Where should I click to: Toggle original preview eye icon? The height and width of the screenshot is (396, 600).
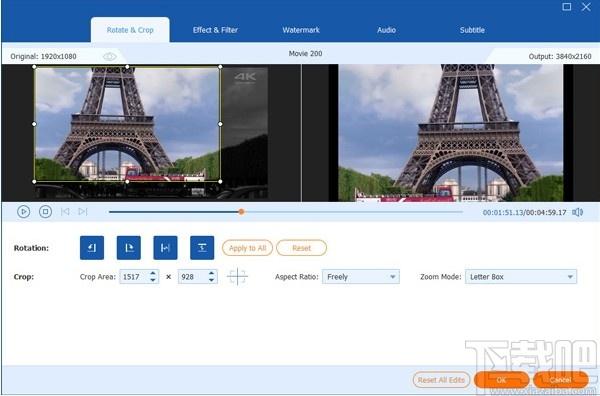109,57
